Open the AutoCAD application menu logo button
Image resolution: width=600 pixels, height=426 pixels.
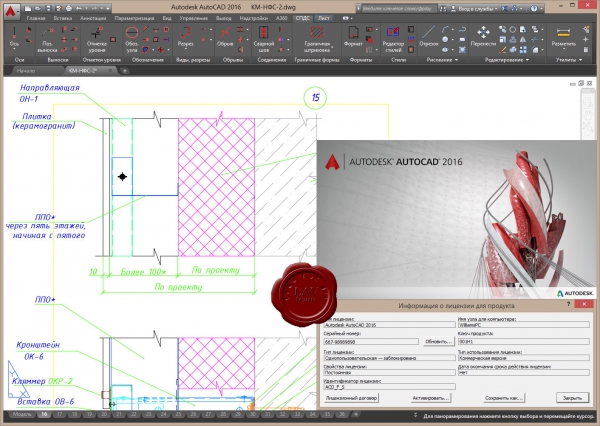[11, 10]
